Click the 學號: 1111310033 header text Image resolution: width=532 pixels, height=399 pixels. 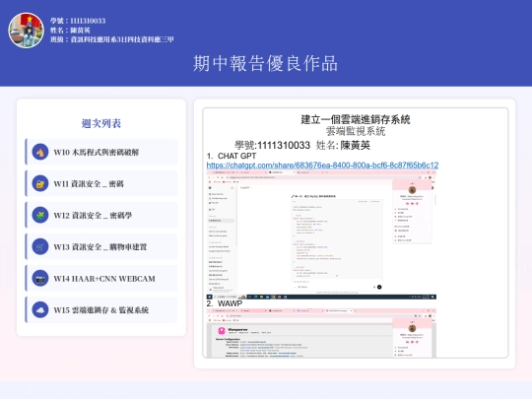coord(78,21)
